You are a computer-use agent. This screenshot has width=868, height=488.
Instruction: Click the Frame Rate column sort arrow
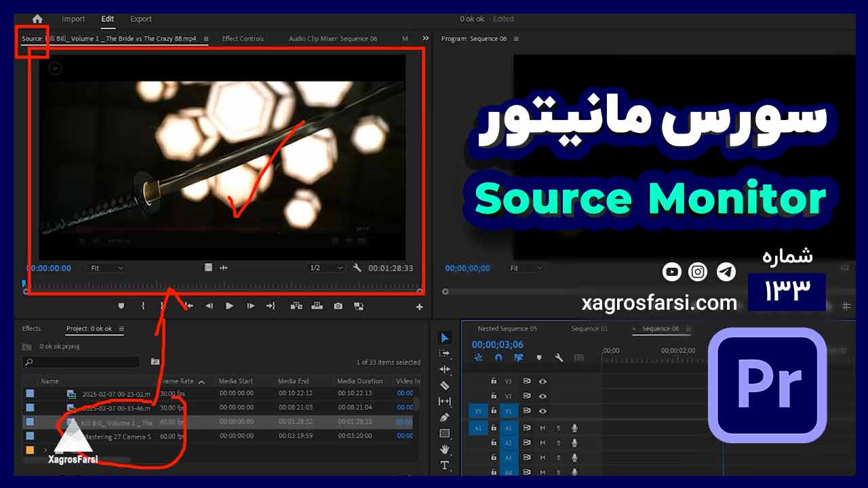tap(201, 382)
